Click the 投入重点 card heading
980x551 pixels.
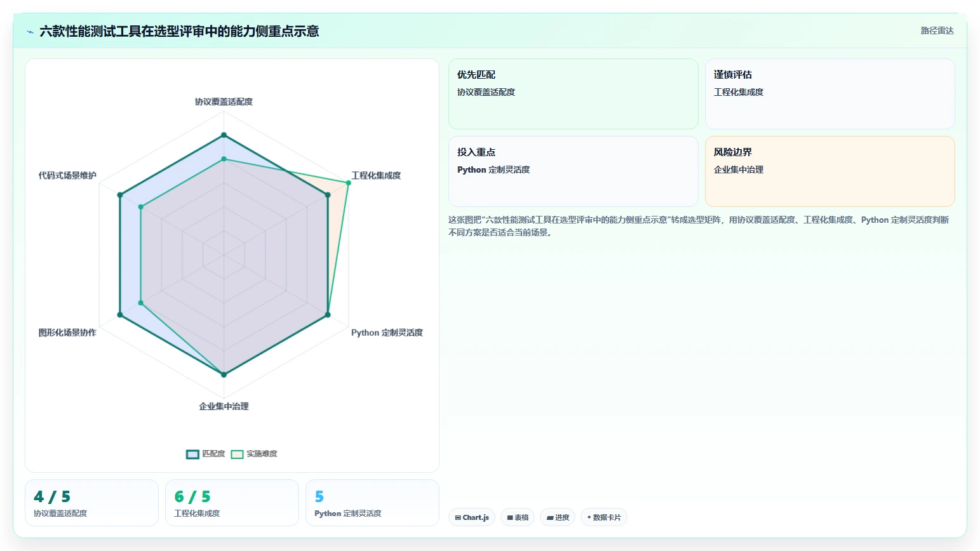click(476, 152)
